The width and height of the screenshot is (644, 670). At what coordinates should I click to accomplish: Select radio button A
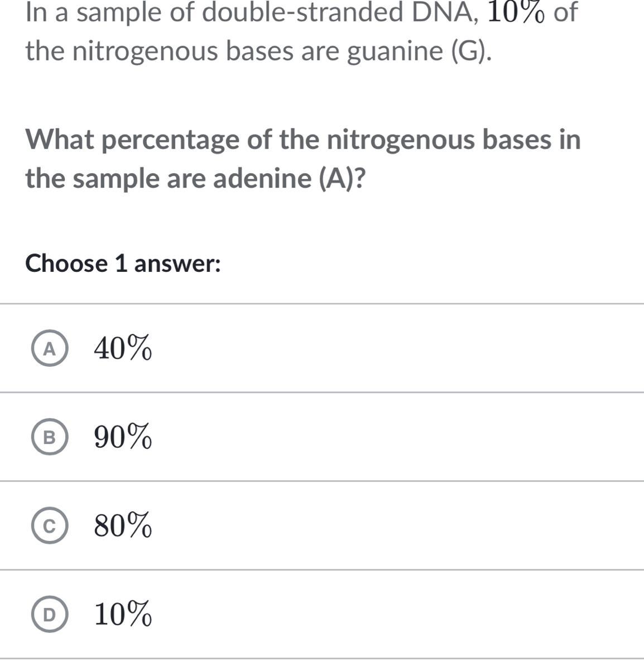[x=50, y=350]
